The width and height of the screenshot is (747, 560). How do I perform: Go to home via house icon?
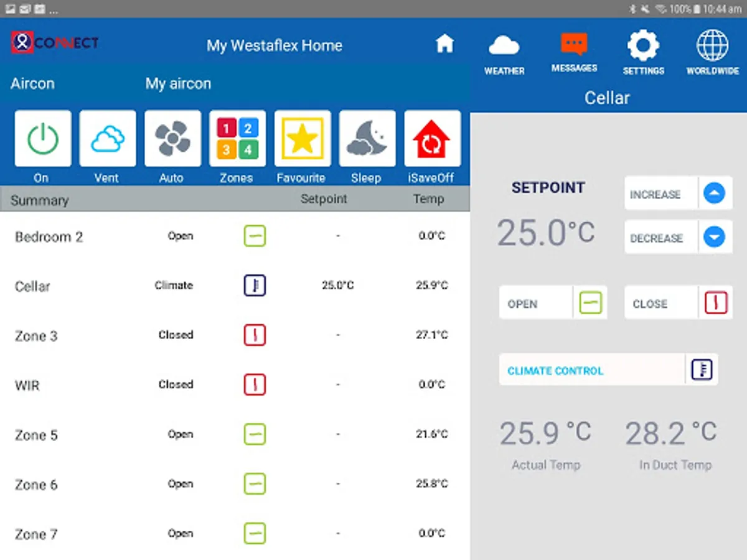point(444,44)
